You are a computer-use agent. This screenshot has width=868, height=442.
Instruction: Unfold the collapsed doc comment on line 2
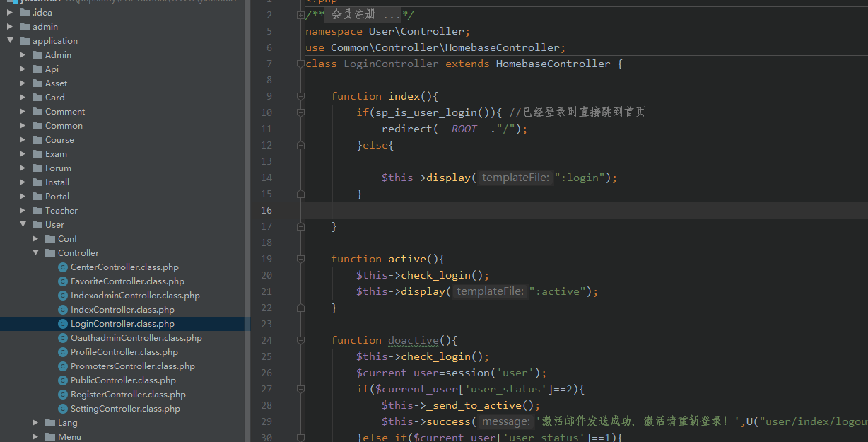300,16
